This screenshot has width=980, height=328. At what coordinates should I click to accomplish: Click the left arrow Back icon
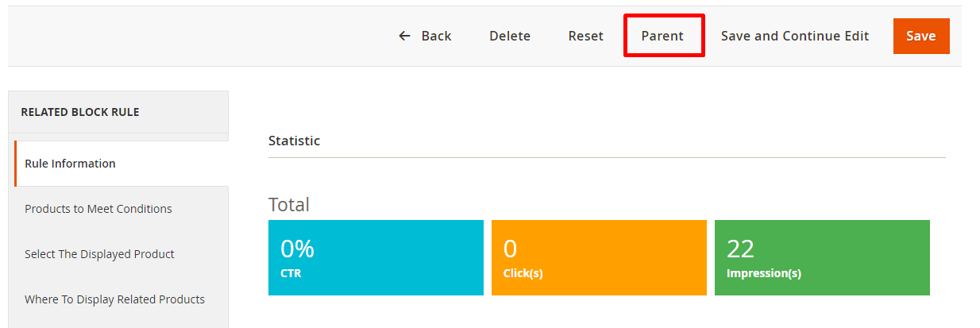click(x=405, y=36)
